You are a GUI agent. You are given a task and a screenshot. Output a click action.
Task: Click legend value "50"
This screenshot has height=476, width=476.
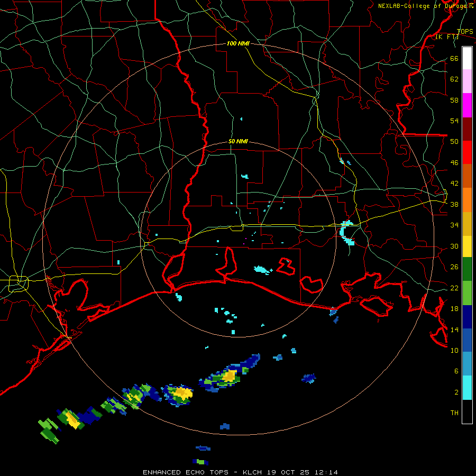pos(454,141)
